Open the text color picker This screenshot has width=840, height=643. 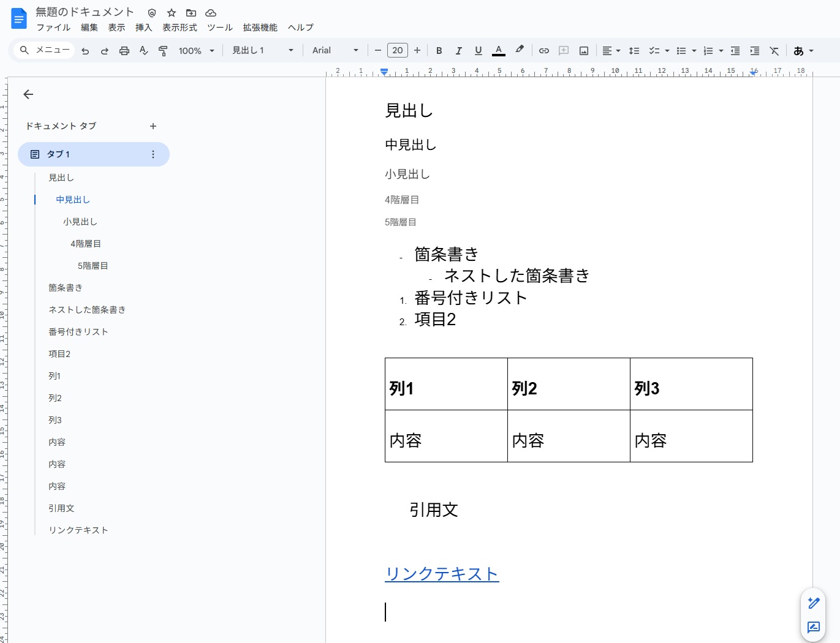click(x=499, y=51)
